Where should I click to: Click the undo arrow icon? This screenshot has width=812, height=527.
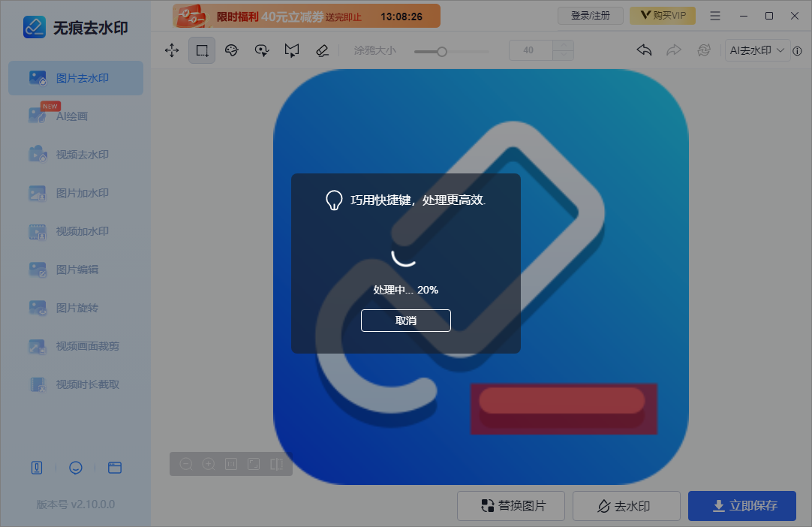click(643, 50)
